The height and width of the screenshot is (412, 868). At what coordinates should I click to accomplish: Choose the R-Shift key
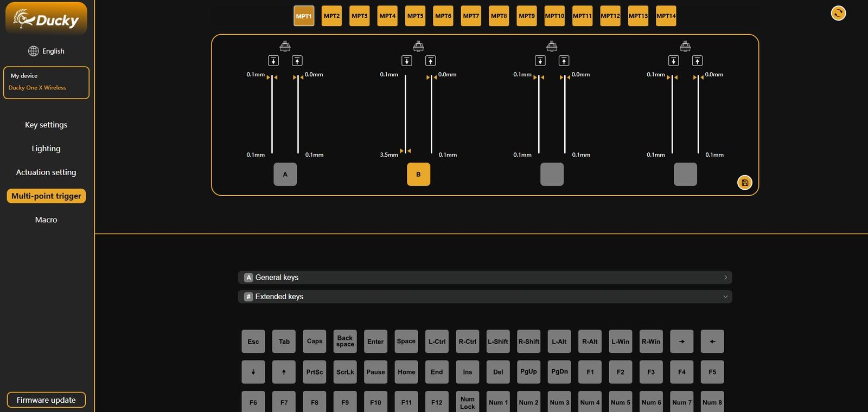click(x=529, y=342)
